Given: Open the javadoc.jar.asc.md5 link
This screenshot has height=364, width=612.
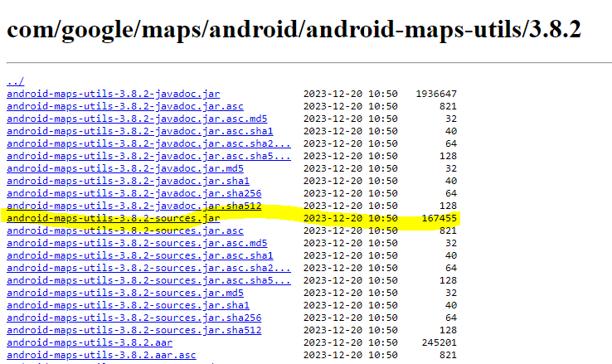Looking at the screenshot, I should (137, 119).
